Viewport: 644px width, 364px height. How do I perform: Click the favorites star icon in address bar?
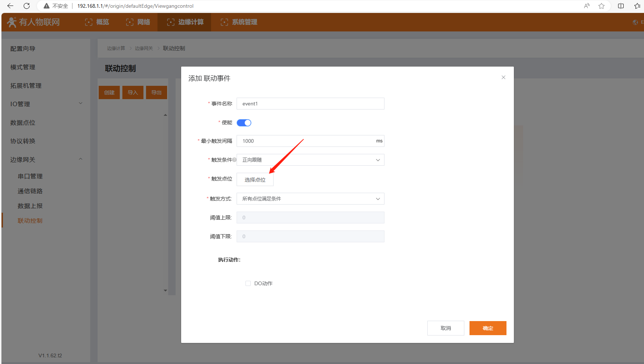click(601, 6)
